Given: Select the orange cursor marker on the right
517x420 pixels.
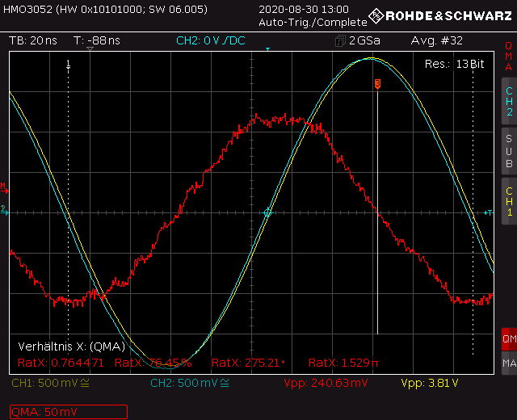Looking at the screenshot, I should coord(377,85).
